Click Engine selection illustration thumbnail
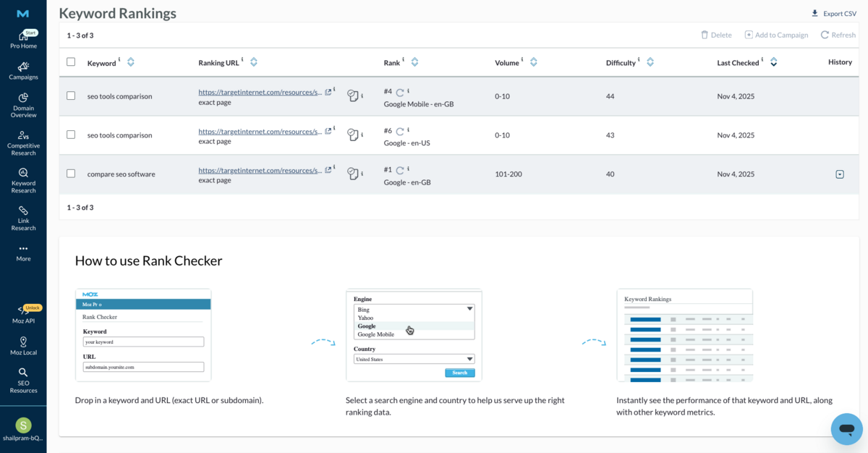Screen dimensions: 868x453 coord(414,335)
